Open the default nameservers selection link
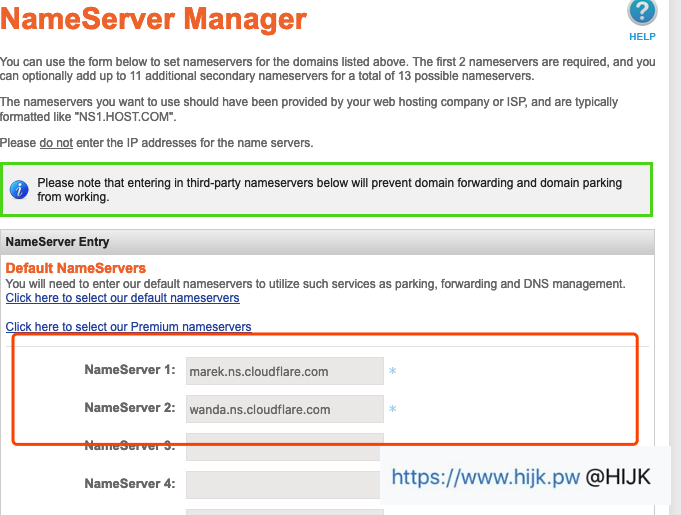This screenshot has width=681, height=515. pyautogui.click(x=122, y=298)
